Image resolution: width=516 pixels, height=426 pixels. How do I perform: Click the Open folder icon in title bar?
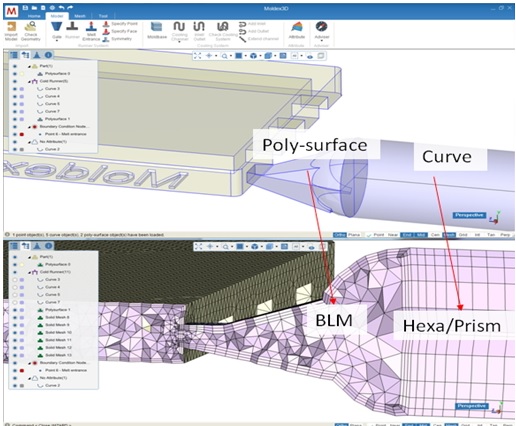pyautogui.click(x=34, y=8)
